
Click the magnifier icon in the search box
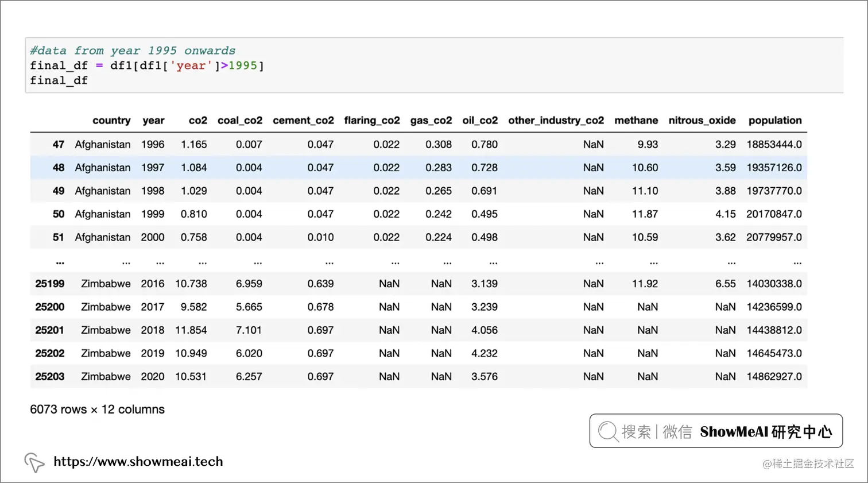607,431
